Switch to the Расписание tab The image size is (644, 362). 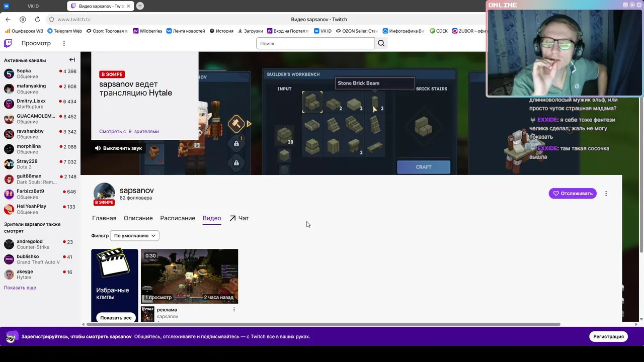pos(178,218)
